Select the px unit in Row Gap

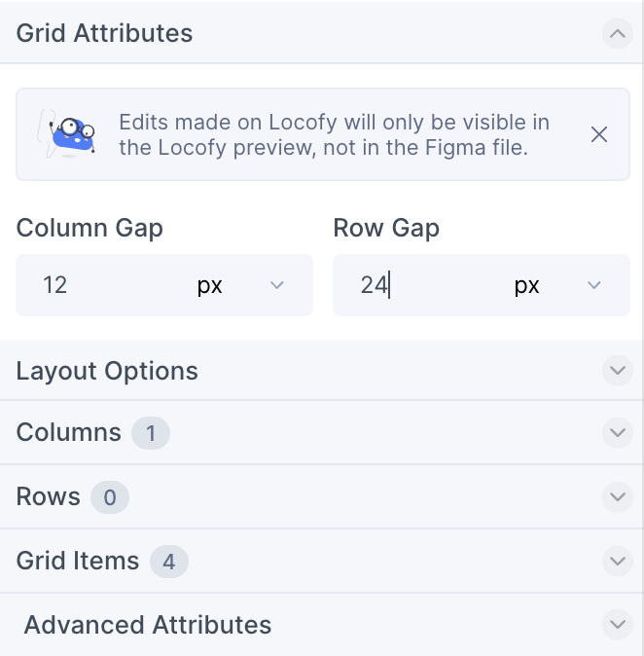point(527,286)
